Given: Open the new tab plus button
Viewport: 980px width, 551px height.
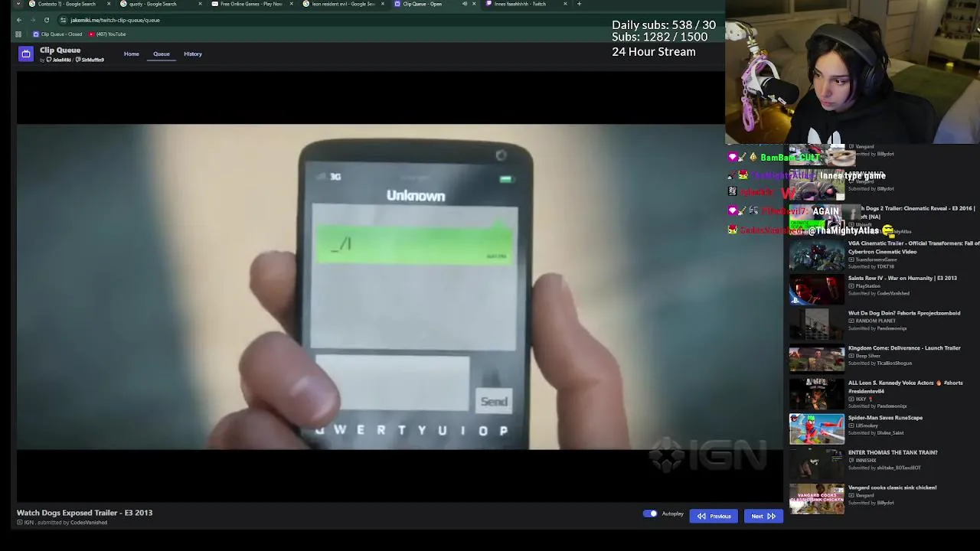Looking at the screenshot, I should pos(579,4).
